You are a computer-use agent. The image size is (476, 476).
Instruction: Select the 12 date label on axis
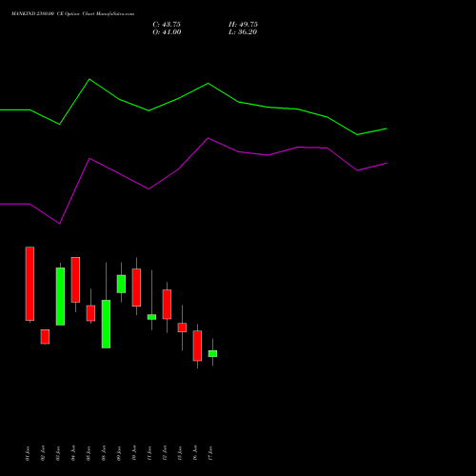(x=165, y=453)
